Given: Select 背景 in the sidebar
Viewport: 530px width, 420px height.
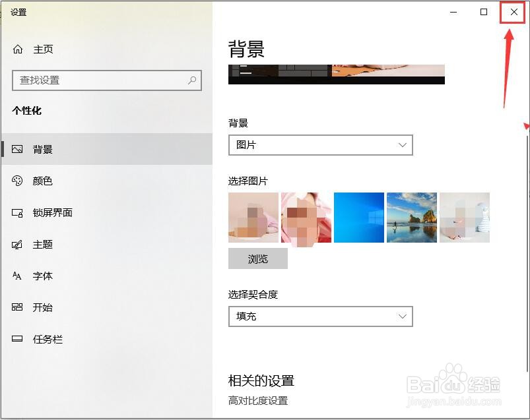Looking at the screenshot, I should click(x=106, y=149).
